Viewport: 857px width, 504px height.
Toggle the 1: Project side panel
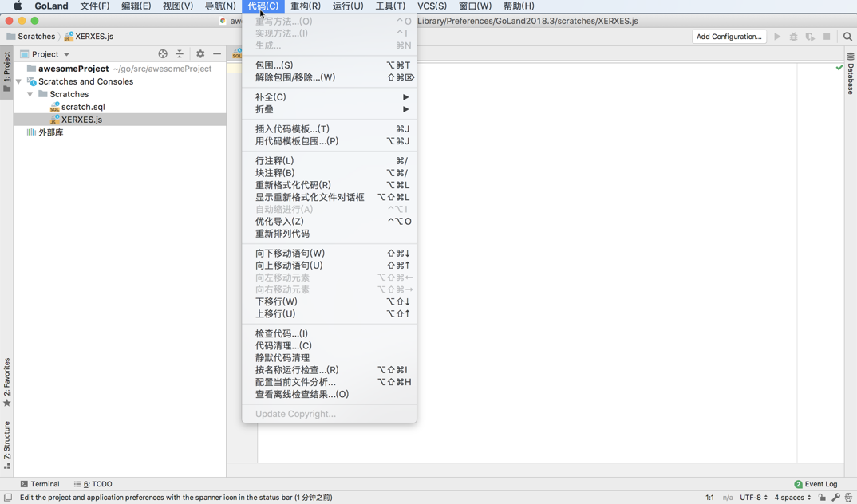point(6,72)
